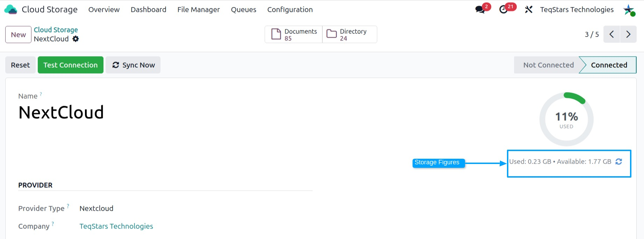
Task: Click the New button
Action: [18, 35]
